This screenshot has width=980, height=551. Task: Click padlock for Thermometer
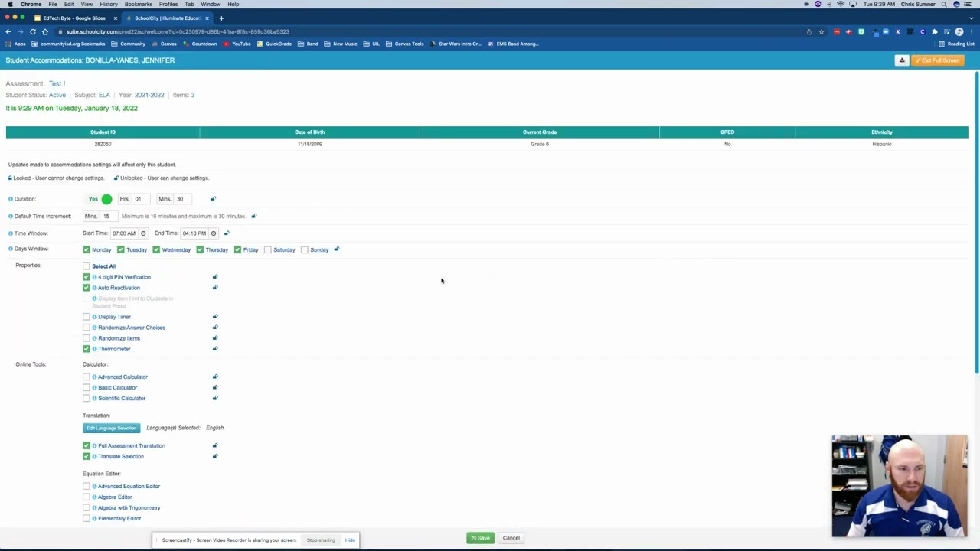coord(215,349)
